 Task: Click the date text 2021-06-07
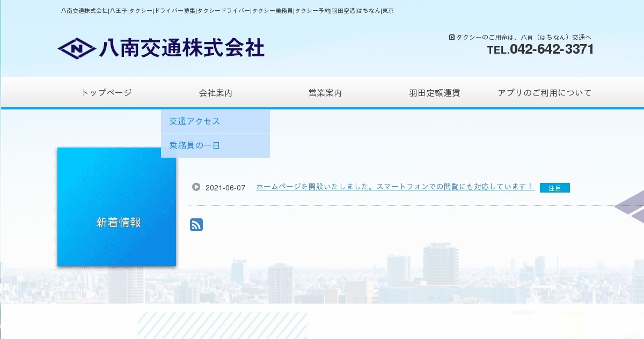(225, 188)
